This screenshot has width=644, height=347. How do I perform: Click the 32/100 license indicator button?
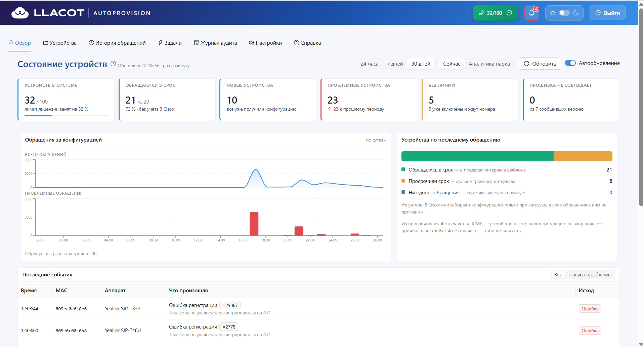[495, 13]
